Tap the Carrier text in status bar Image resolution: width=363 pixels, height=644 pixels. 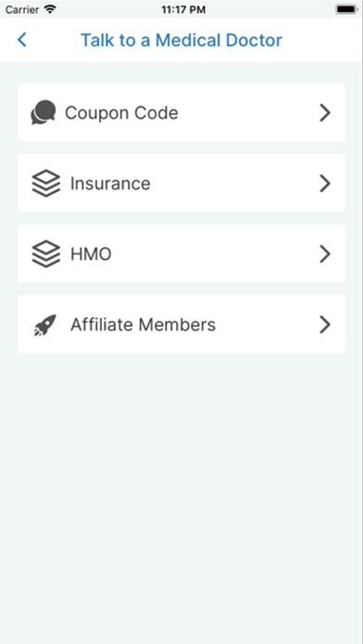coord(22,9)
